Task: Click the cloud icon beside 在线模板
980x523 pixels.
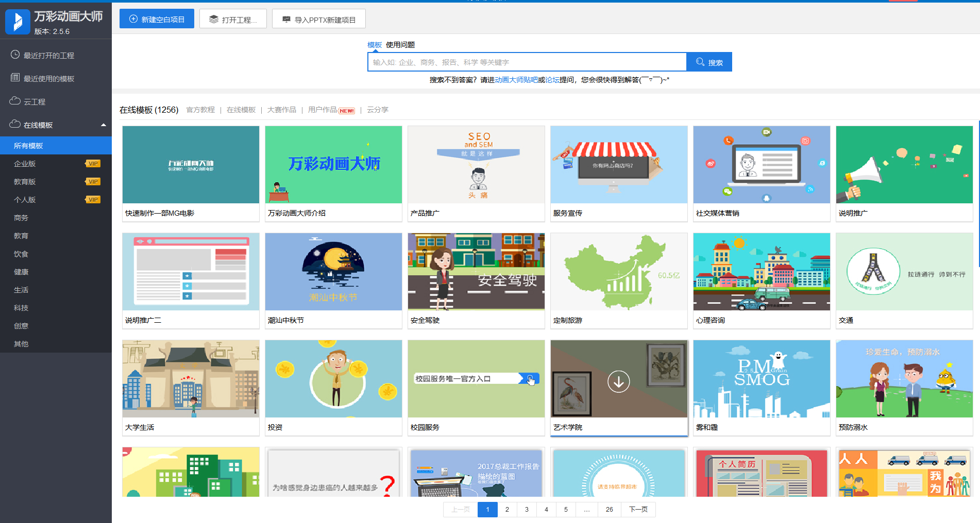Action: click(x=15, y=124)
